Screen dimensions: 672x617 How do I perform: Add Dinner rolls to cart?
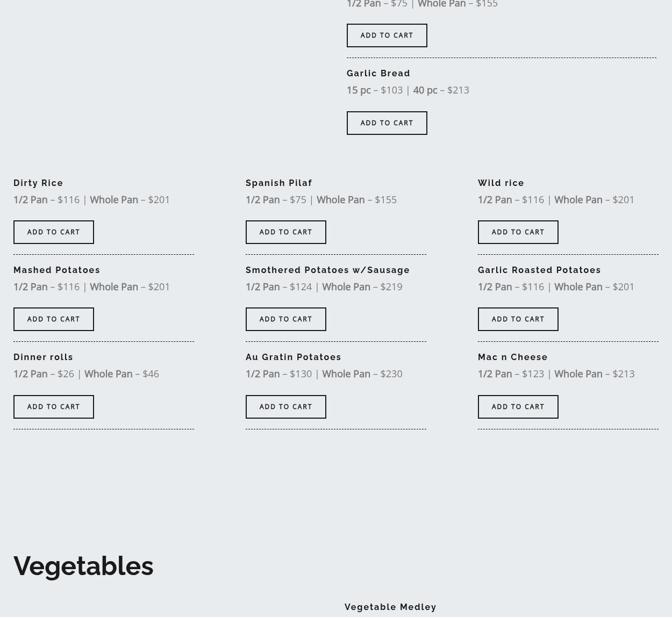tap(53, 407)
